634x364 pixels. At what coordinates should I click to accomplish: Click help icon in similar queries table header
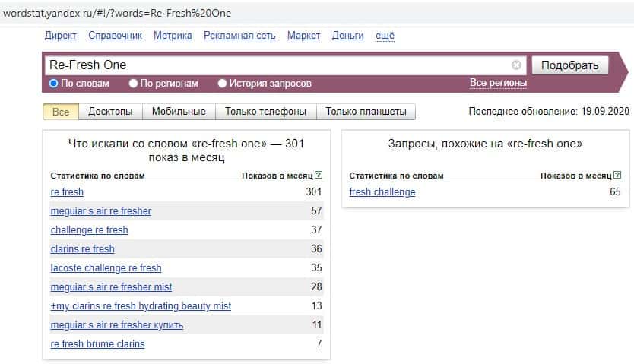pos(617,176)
